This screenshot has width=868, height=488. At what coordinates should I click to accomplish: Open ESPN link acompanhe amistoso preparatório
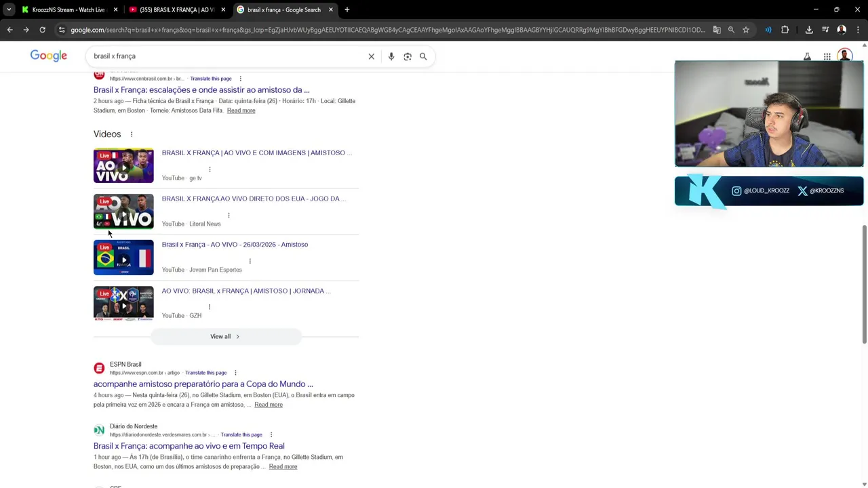click(x=203, y=384)
